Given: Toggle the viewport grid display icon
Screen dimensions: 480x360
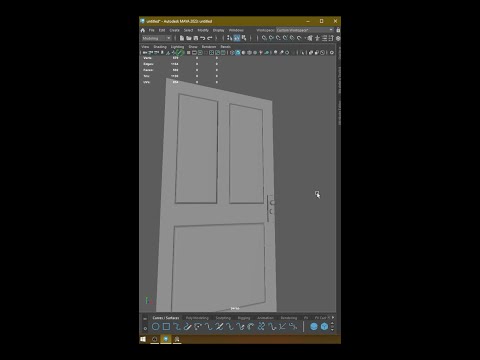Looking at the screenshot, I should click(188, 53).
